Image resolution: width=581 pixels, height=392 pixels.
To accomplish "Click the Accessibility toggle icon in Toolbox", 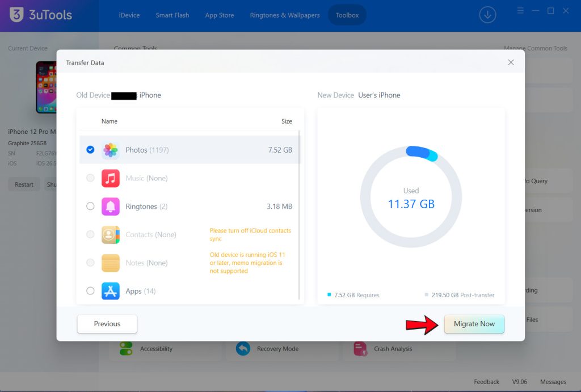I will (126, 349).
